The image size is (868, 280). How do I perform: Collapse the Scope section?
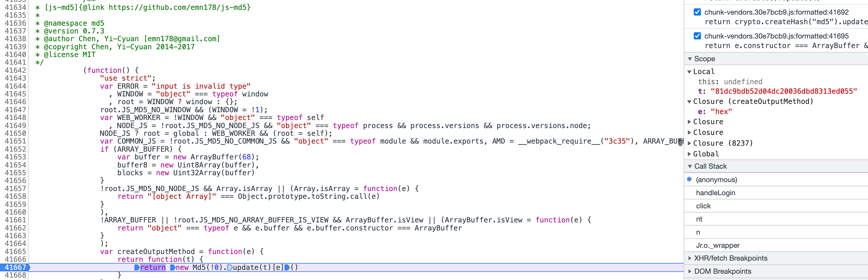[x=690, y=59]
